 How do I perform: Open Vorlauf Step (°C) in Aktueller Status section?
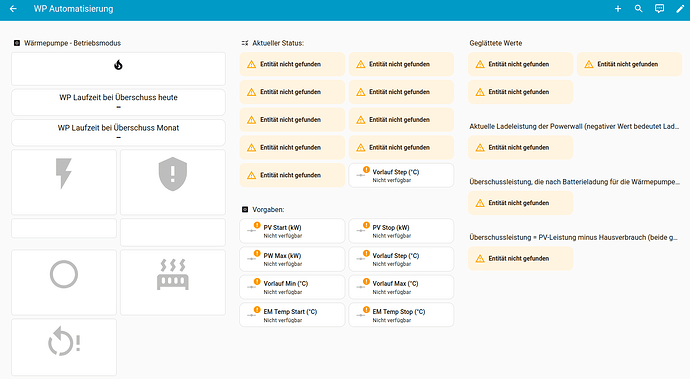point(401,176)
